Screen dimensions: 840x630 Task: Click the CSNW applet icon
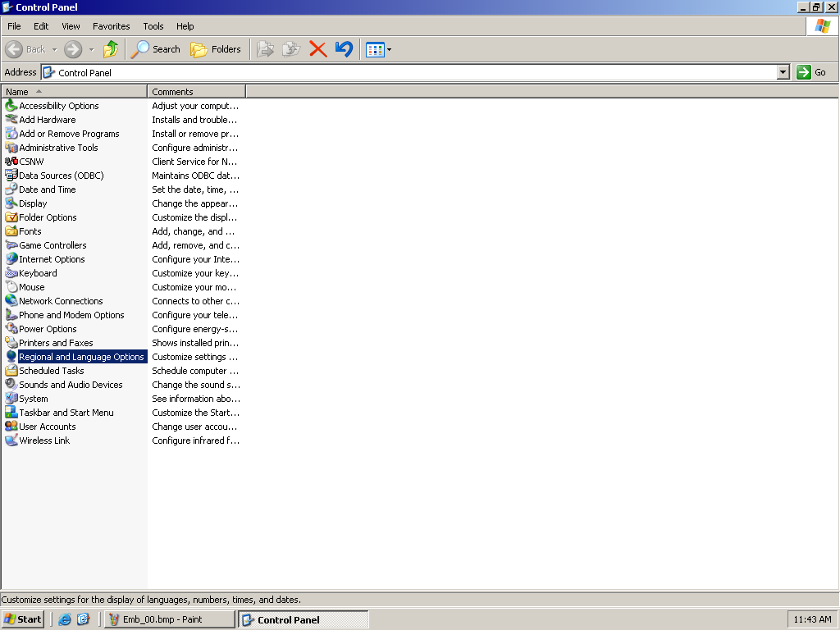point(11,162)
